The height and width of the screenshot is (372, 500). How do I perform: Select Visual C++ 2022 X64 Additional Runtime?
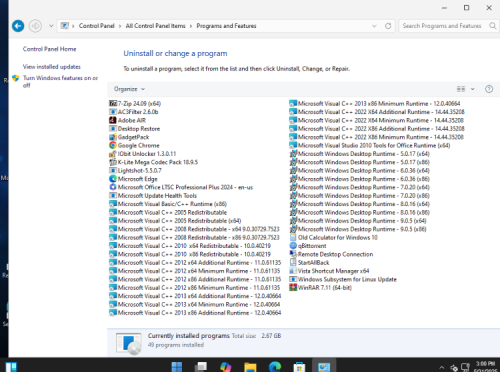pyautogui.click(x=377, y=112)
